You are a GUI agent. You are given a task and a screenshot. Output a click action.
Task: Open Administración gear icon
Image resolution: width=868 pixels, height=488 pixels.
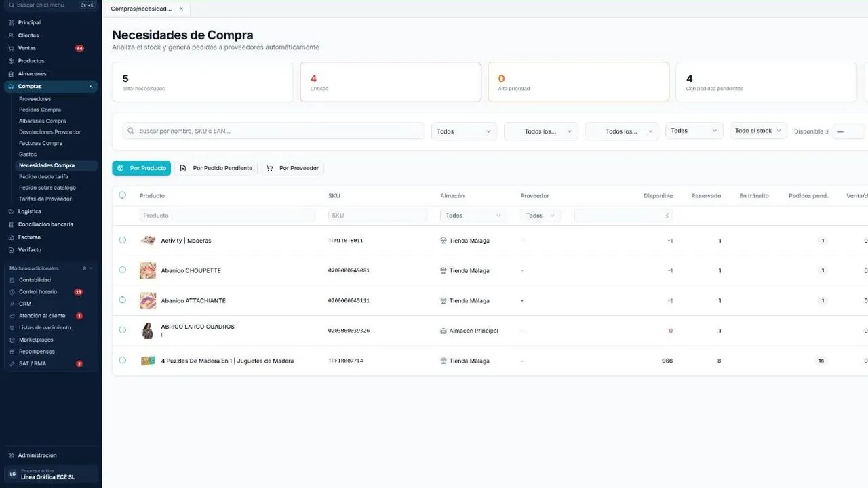coord(11,455)
